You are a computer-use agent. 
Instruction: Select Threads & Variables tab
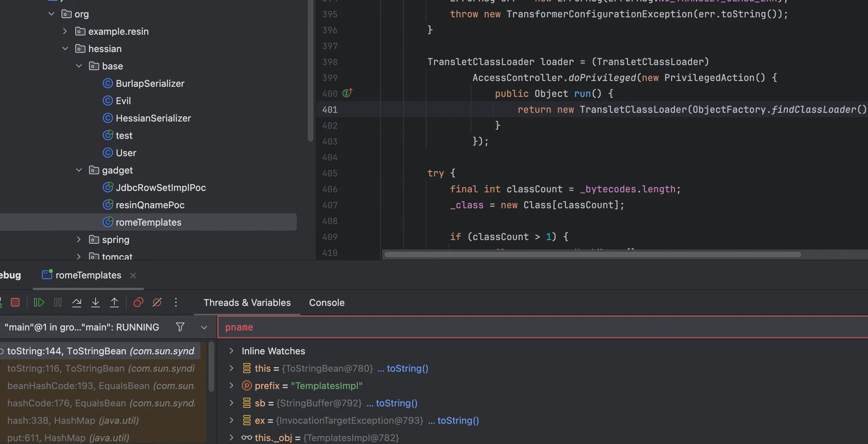[247, 303]
